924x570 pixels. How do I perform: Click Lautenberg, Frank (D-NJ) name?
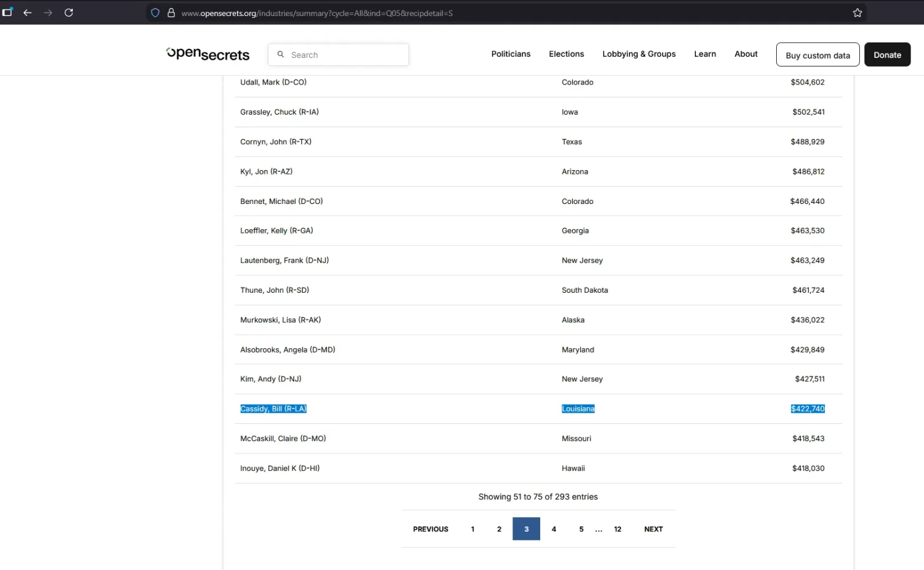coord(284,261)
